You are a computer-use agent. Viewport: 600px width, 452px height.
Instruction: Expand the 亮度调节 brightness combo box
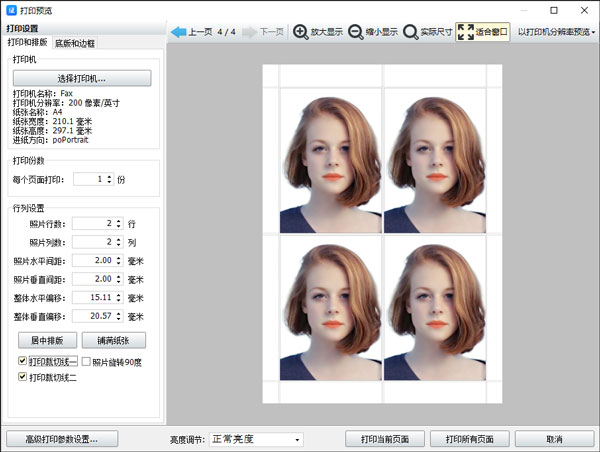tap(255, 439)
